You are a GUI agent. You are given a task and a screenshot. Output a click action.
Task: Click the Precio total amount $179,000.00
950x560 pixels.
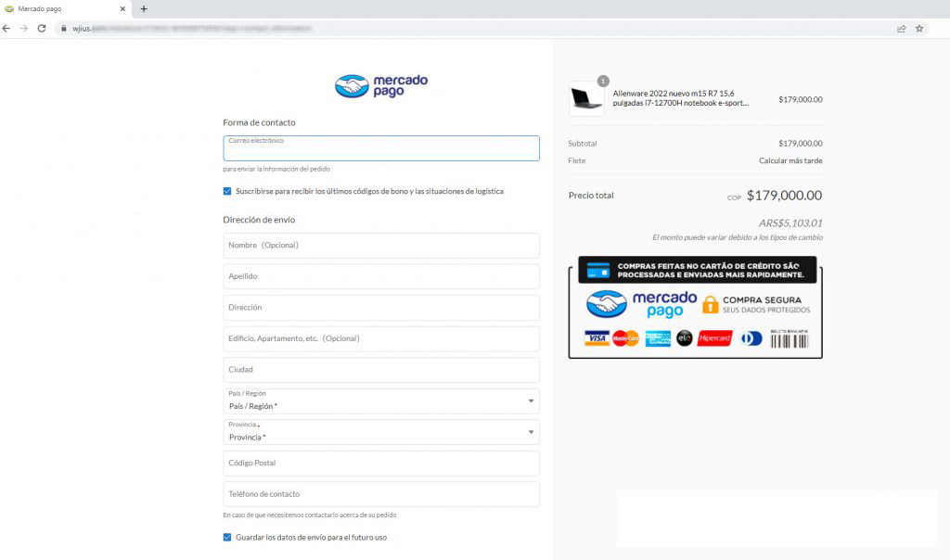(x=784, y=196)
